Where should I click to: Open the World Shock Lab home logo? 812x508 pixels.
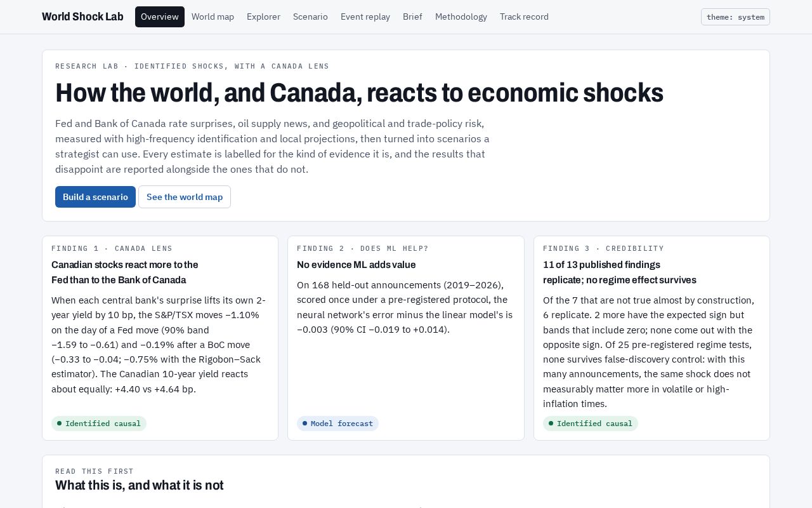[x=82, y=17]
